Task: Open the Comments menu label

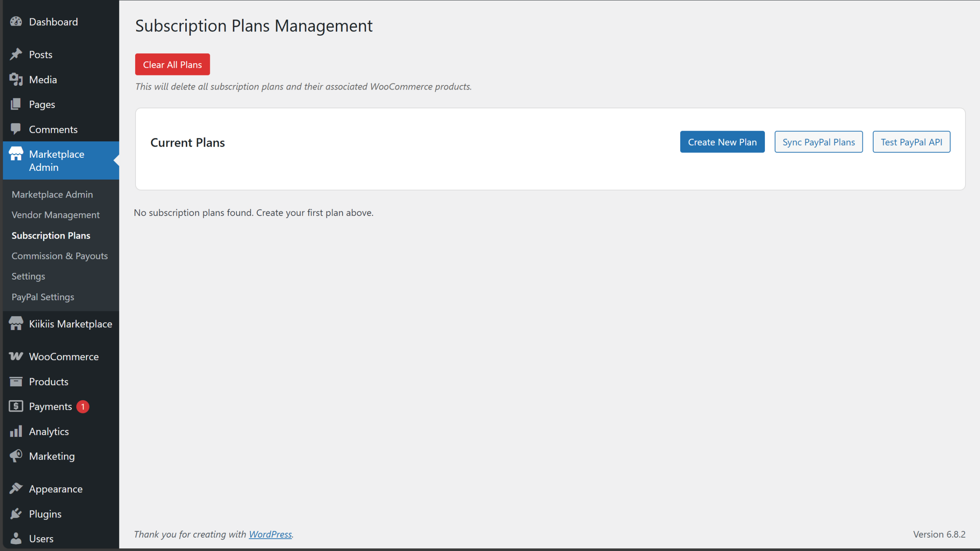Action: (x=53, y=129)
